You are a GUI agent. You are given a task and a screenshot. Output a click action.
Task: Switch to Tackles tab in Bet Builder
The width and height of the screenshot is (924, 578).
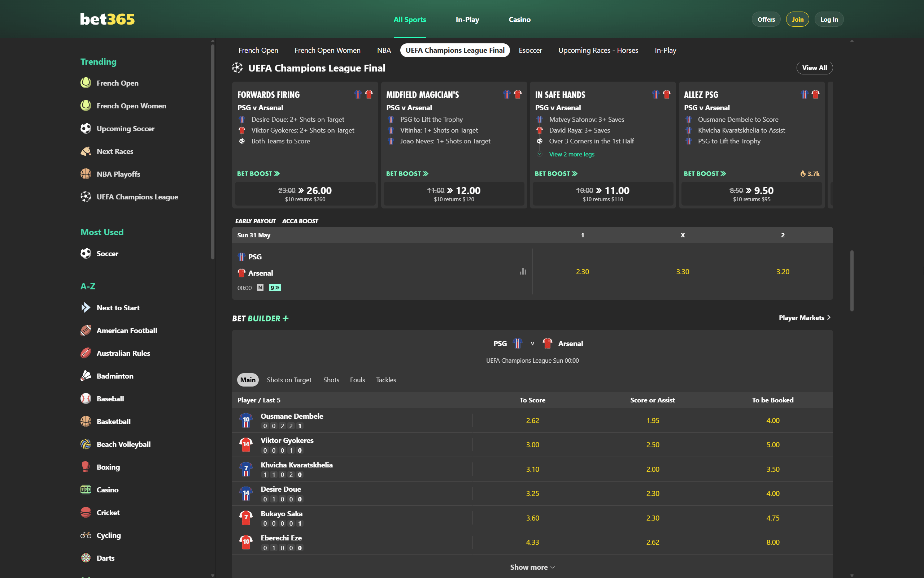click(386, 380)
